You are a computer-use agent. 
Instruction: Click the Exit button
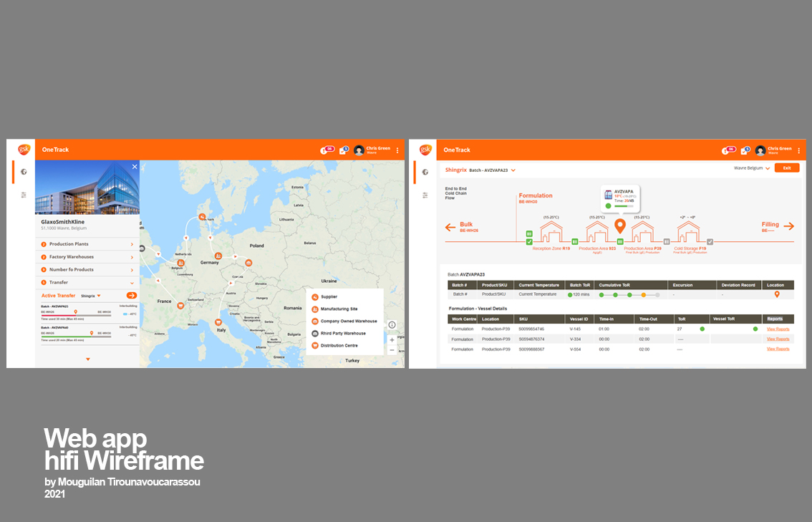(x=787, y=168)
